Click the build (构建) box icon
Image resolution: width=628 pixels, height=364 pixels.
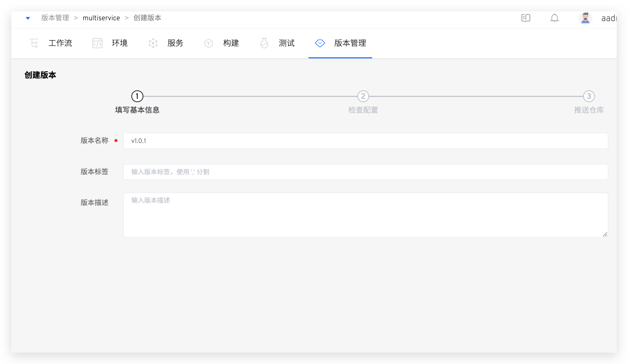[x=208, y=43]
